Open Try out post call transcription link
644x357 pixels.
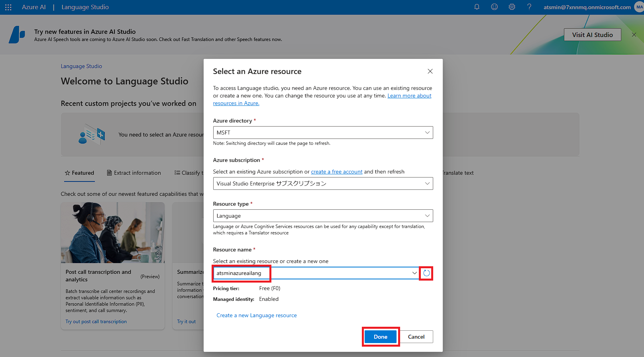(x=96, y=322)
